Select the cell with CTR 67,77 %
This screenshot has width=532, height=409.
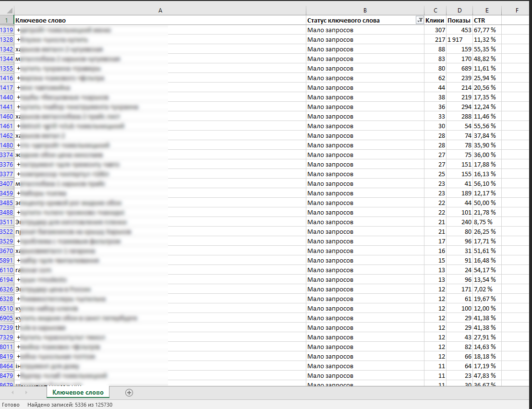(x=487, y=30)
